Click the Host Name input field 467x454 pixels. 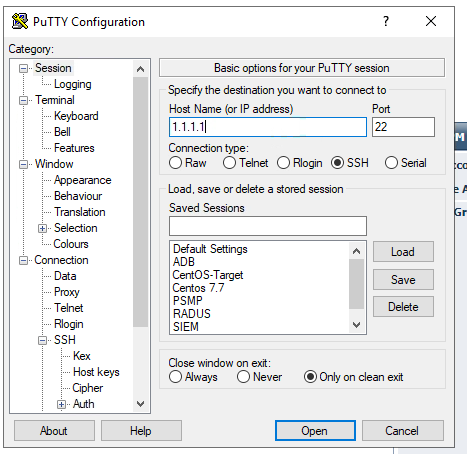[268, 127]
